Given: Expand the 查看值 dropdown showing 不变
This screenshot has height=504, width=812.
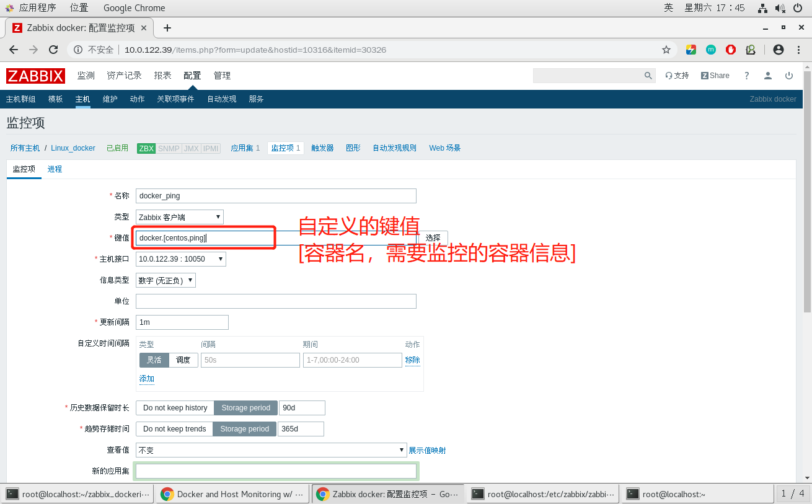Looking at the screenshot, I should 271,449.
